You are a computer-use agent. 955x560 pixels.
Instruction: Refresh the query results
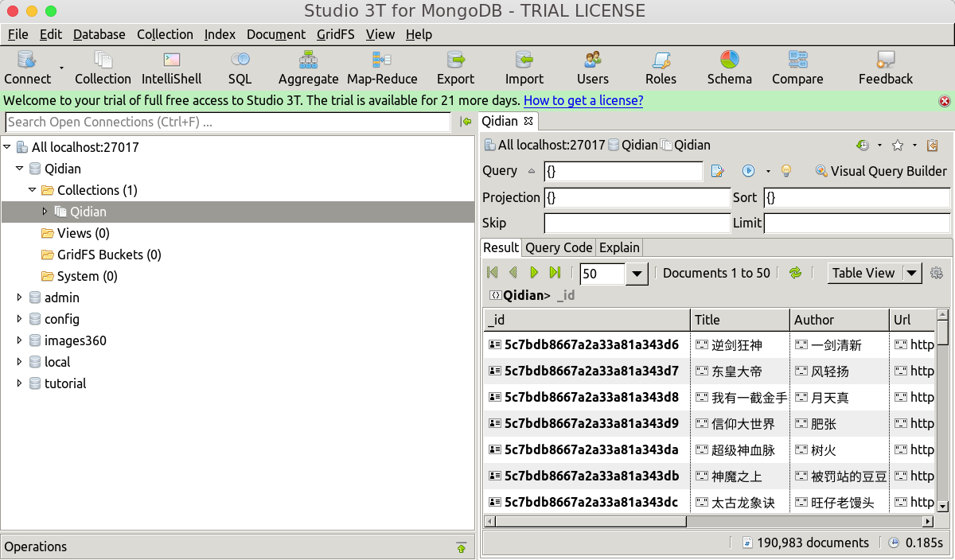pyautogui.click(x=795, y=273)
